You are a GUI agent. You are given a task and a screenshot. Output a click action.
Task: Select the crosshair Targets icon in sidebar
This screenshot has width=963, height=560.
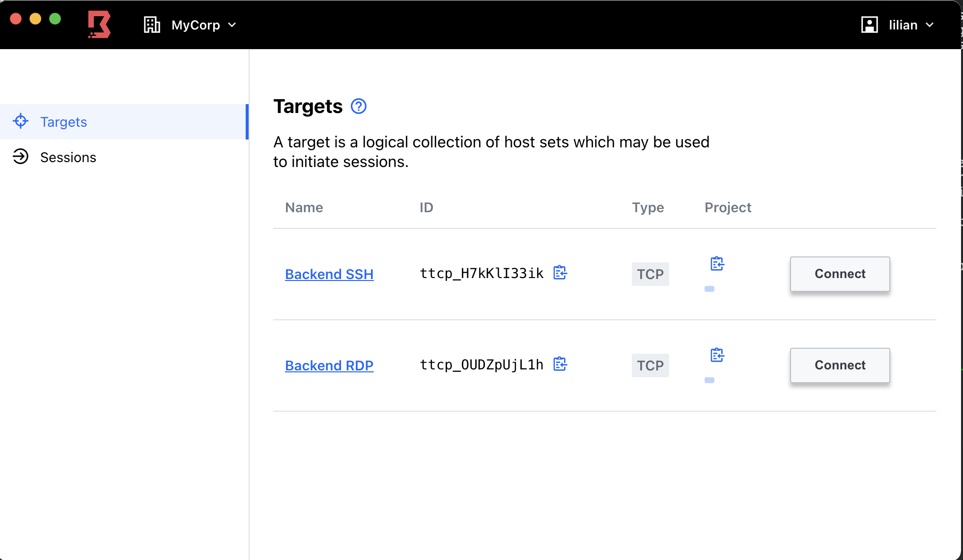tap(21, 121)
